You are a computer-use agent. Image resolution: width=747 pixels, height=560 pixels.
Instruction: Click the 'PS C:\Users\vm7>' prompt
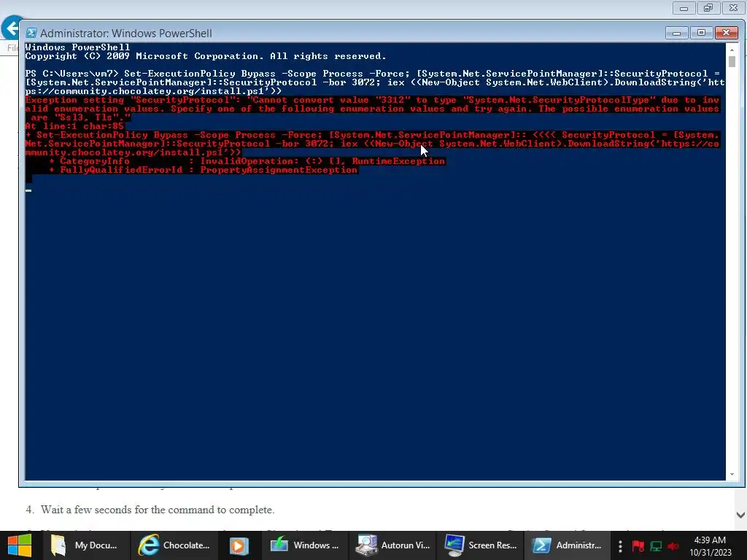click(71, 74)
